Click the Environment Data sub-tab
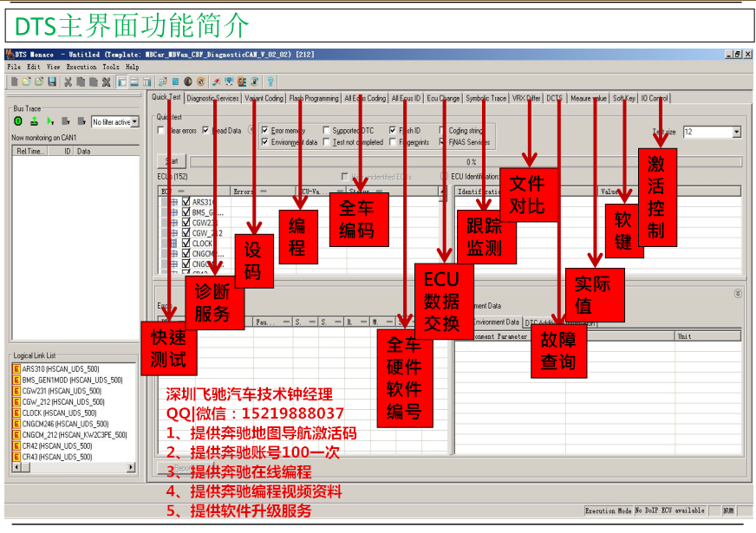This screenshot has height=533, width=756. (x=495, y=322)
